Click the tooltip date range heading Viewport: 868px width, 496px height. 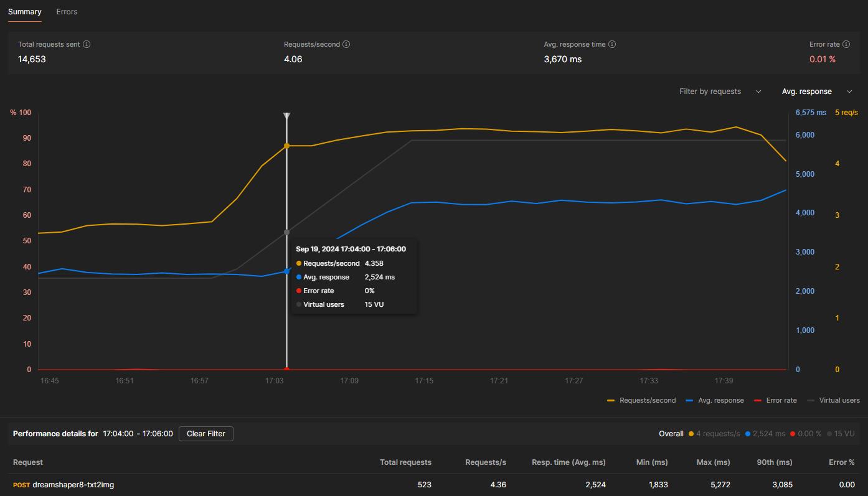[351, 249]
